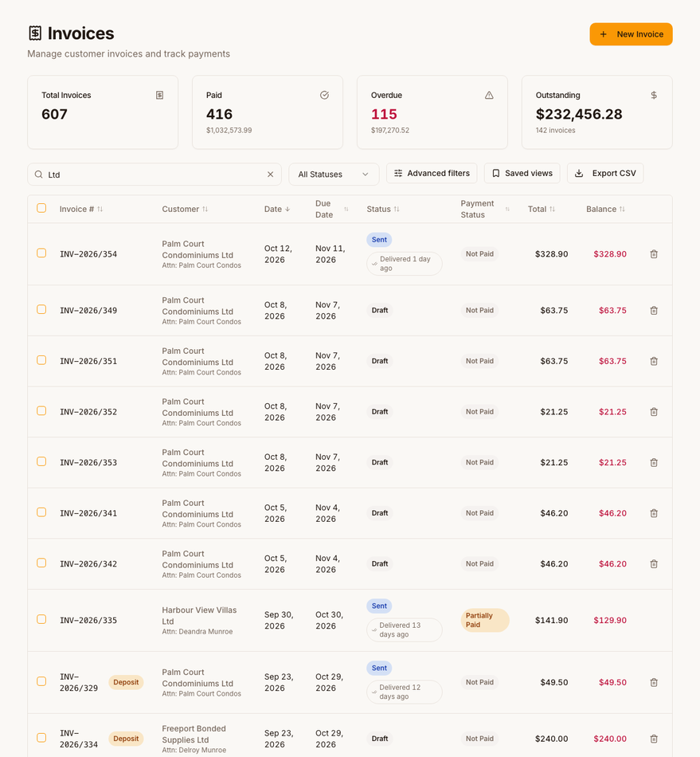This screenshot has width=700, height=757.
Task: Check the box for INV-2026/353
Action: 41,461
